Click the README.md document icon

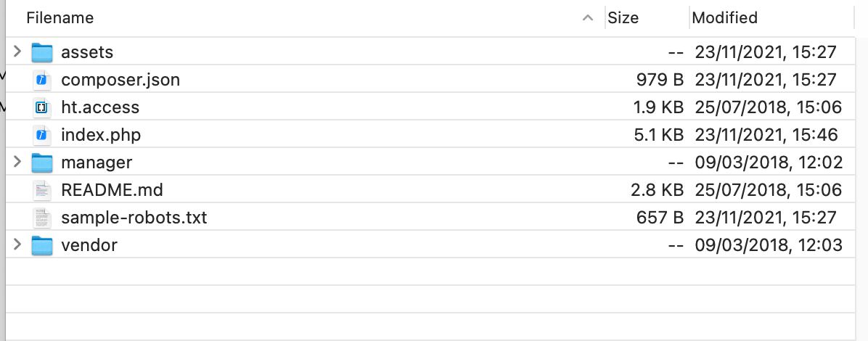pos(41,190)
